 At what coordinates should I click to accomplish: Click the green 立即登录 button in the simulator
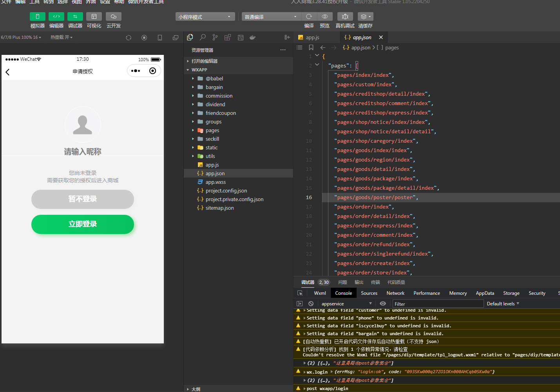[83, 224]
